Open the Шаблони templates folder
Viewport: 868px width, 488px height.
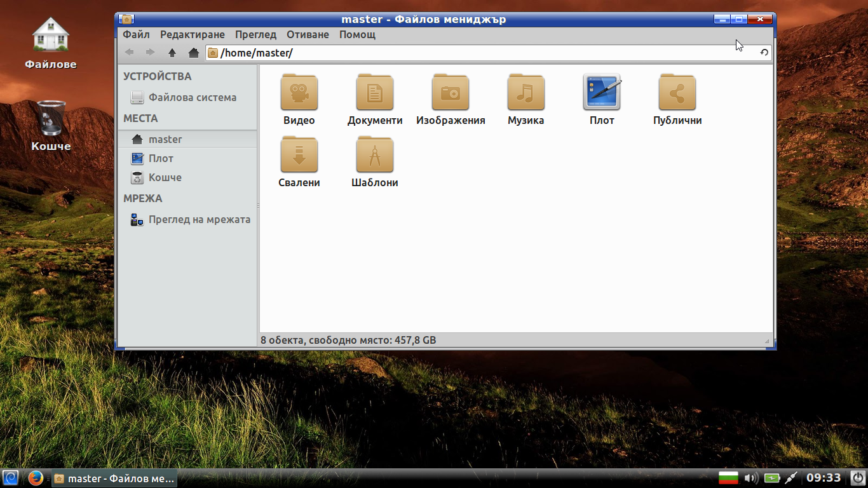[375, 162]
